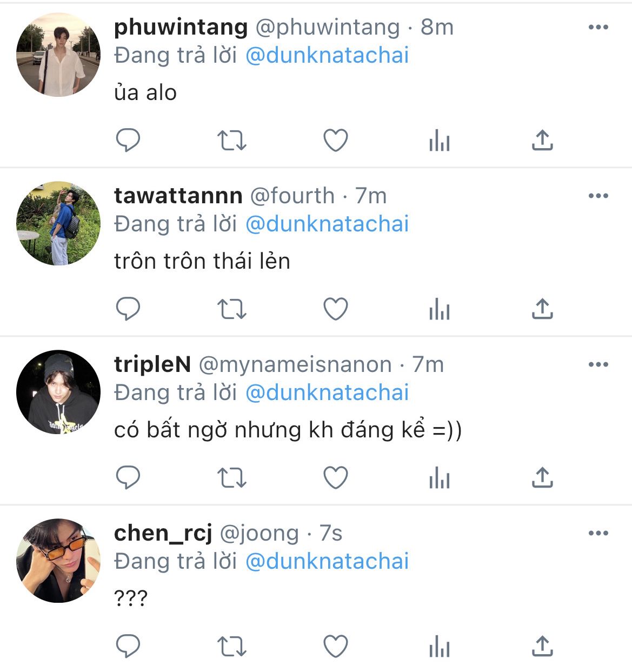Open more options on phuwintang's tweet
632x672 pixels.
[x=598, y=27]
